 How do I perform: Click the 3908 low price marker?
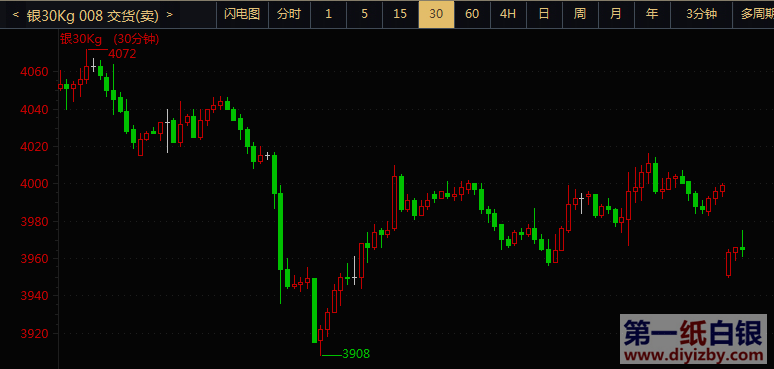356,354
